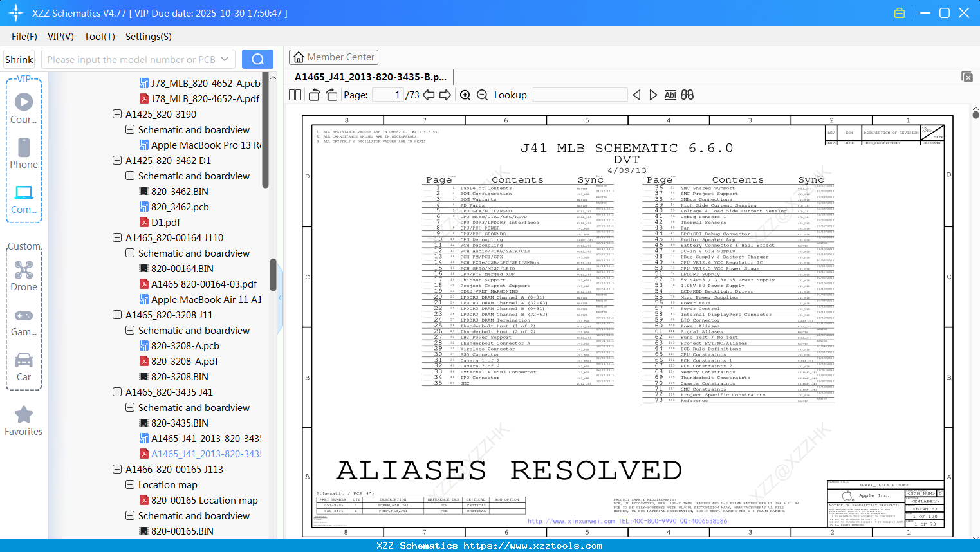980x552 pixels.
Task: Open the Courses category in sidebar
Action: click(x=24, y=108)
